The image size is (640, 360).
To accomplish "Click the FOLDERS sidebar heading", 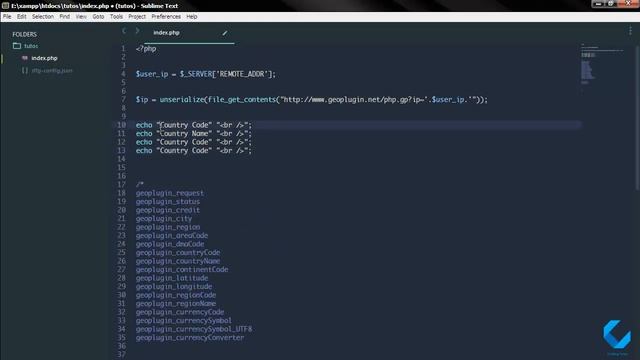I will (24, 34).
